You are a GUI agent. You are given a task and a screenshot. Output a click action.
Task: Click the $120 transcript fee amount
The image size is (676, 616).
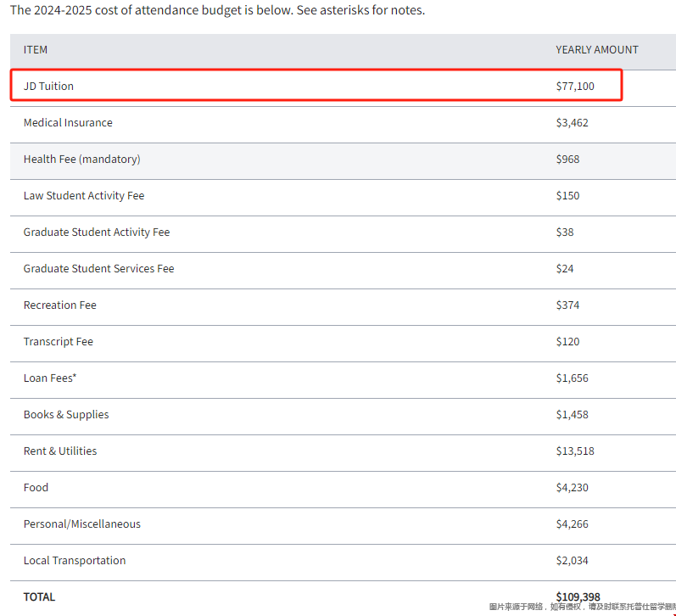click(x=567, y=342)
